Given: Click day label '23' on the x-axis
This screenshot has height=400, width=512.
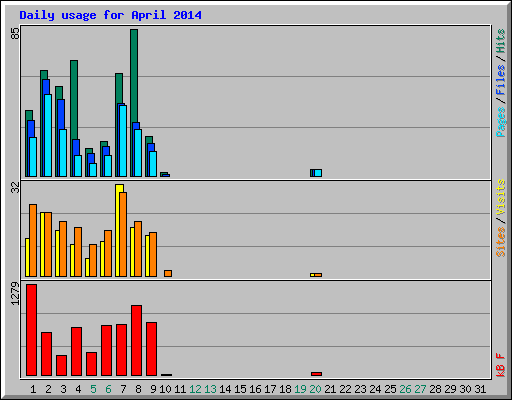Looking at the screenshot, I should tap(360, 389).
